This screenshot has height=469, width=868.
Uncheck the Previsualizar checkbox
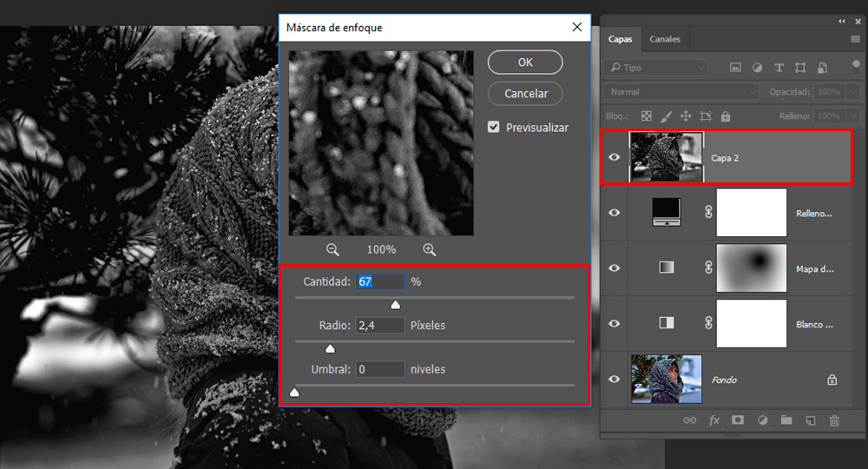pyautogui.click(x=494, y=127)
